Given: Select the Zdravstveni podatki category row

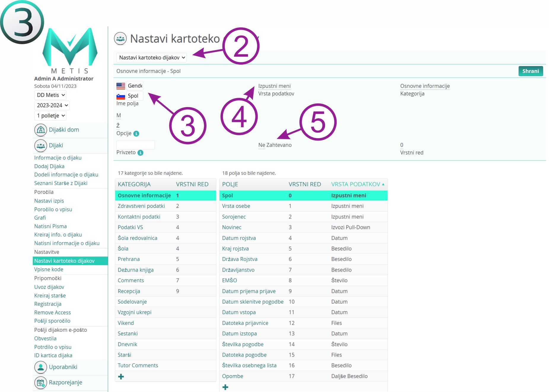Looking at the screenshot, I should point(141,206).
